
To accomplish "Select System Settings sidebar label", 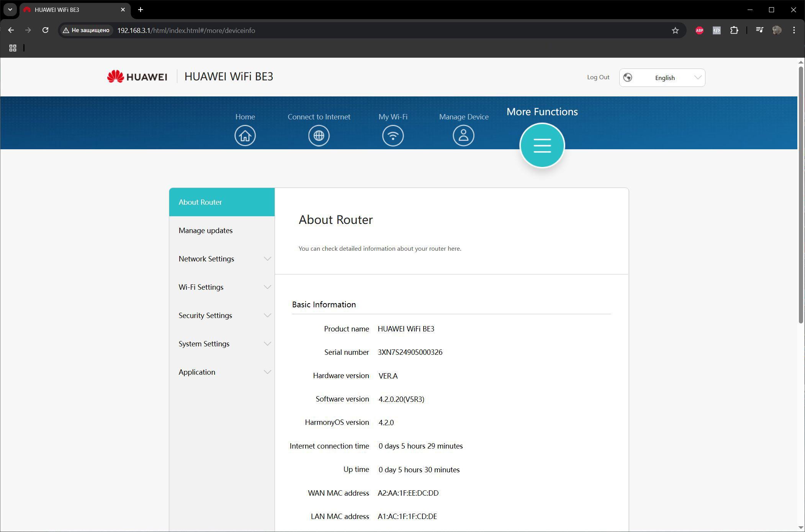I will [204, 344].
